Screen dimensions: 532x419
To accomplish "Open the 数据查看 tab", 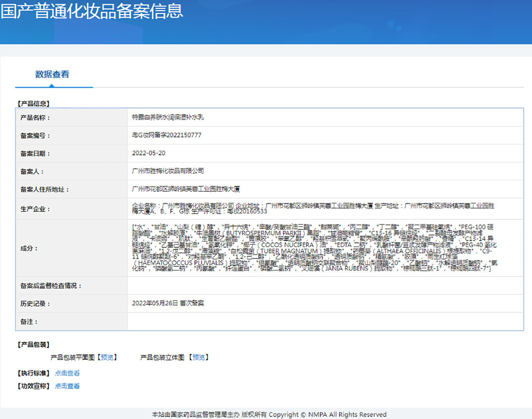I will [52, 74].
